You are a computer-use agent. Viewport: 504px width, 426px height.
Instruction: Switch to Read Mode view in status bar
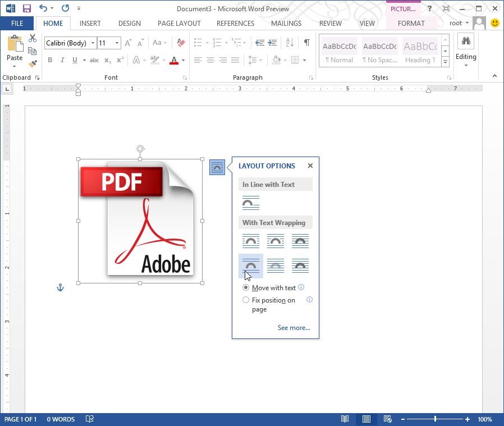345,419
